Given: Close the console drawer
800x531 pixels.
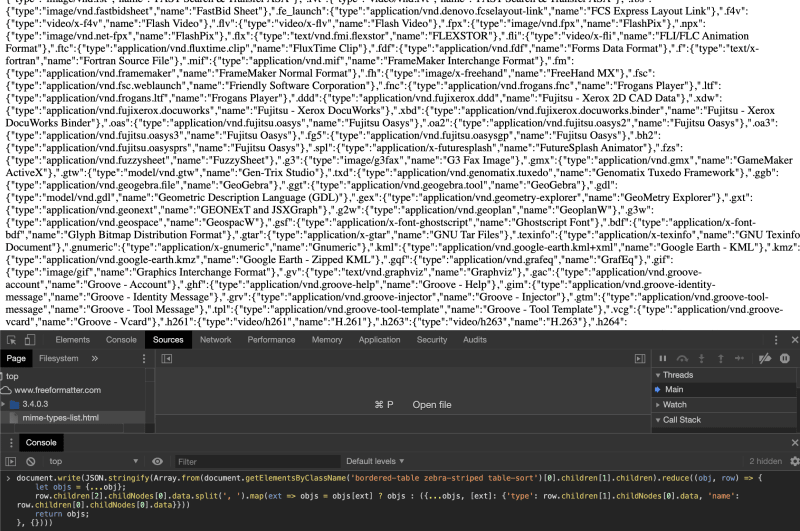Looking at the screenshot, I should [x=794, y=443].
